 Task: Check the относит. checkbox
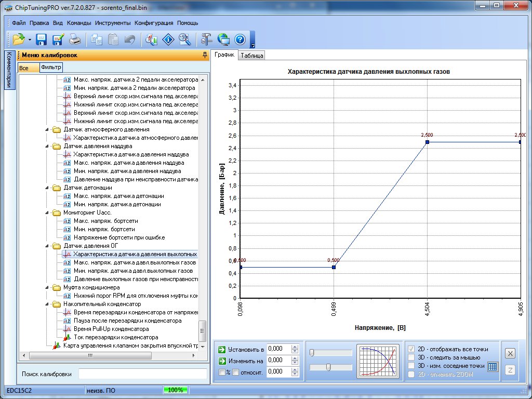coord(235,372)
